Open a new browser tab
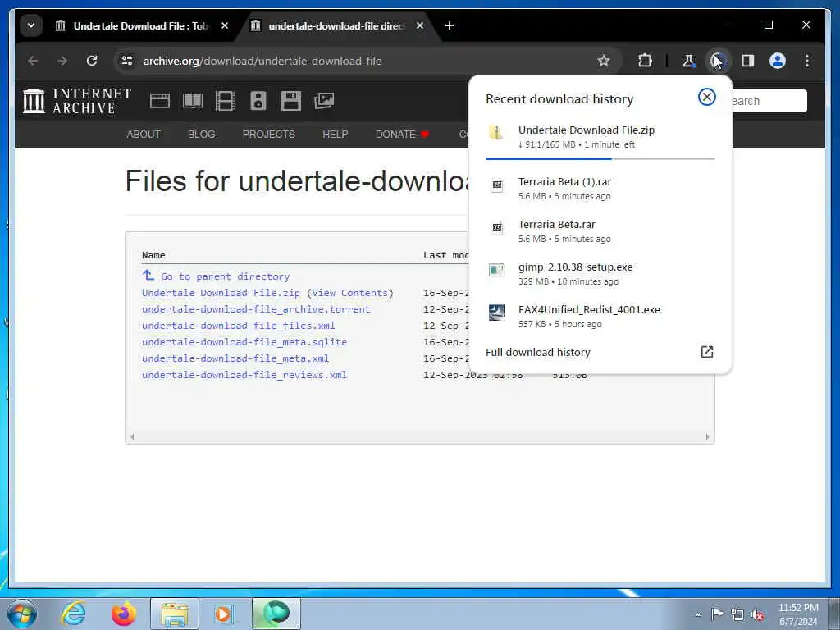The height and width of the screenshot is (630, 840). (x=450, y=25)
